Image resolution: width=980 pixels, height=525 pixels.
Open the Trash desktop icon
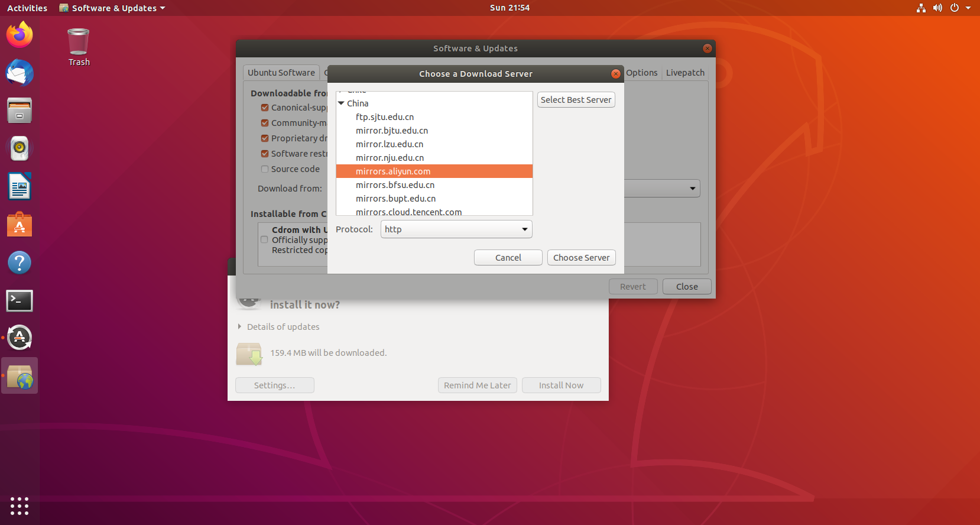click(x=79, y=47)
